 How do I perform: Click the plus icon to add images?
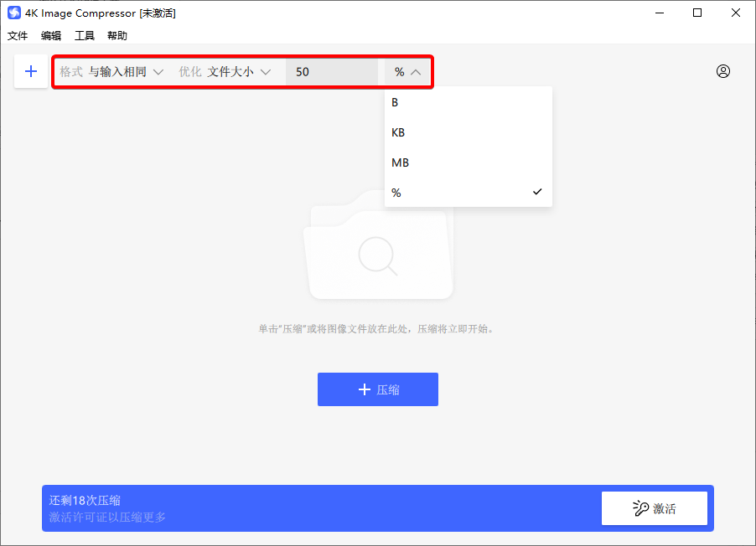pos(31,71)
